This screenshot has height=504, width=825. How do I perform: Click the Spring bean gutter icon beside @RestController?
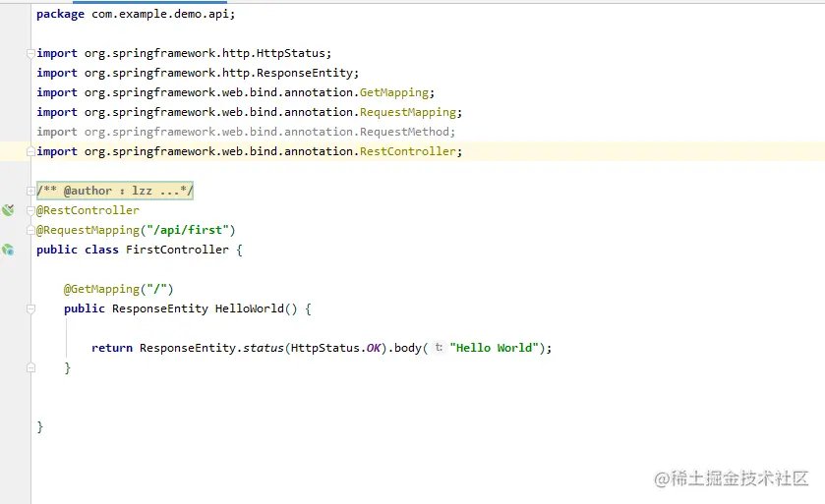(8, 210)
